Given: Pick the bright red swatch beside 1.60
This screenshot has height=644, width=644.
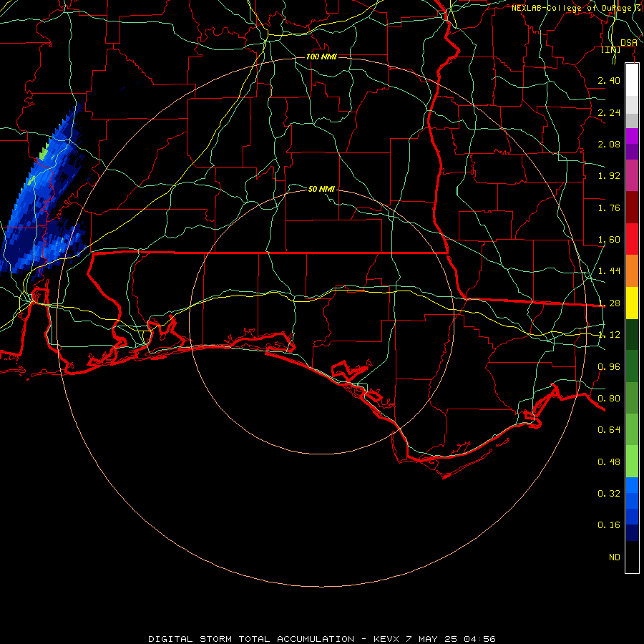Looking at the screenshot, I should click(x=632, y=239).
